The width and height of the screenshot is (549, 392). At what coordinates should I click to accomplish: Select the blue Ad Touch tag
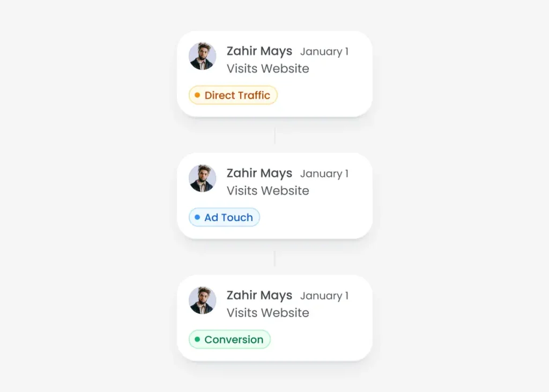click(224, 218)
